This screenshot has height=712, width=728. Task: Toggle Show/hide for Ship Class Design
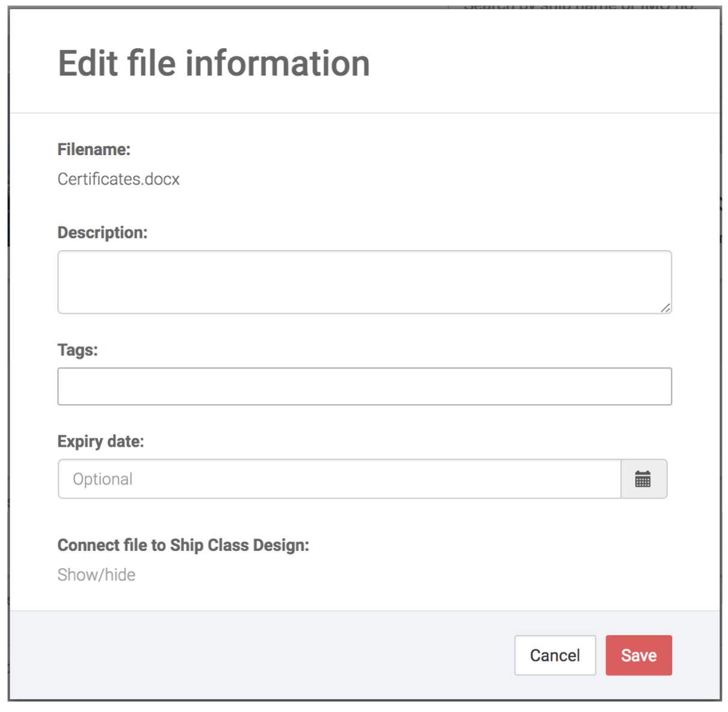(x=96, y=575)
